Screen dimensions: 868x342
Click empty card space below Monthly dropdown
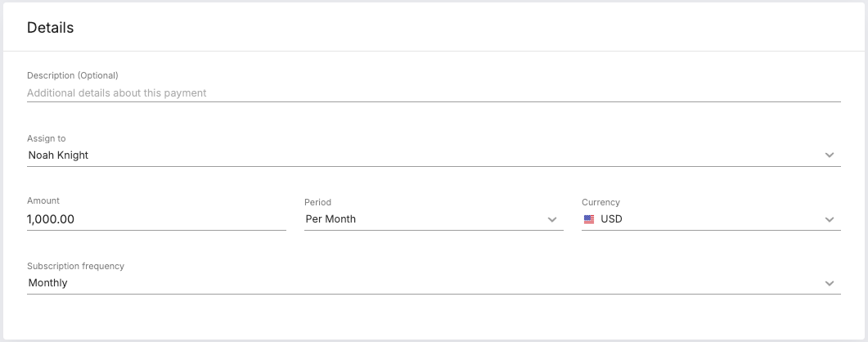(434, 317)
